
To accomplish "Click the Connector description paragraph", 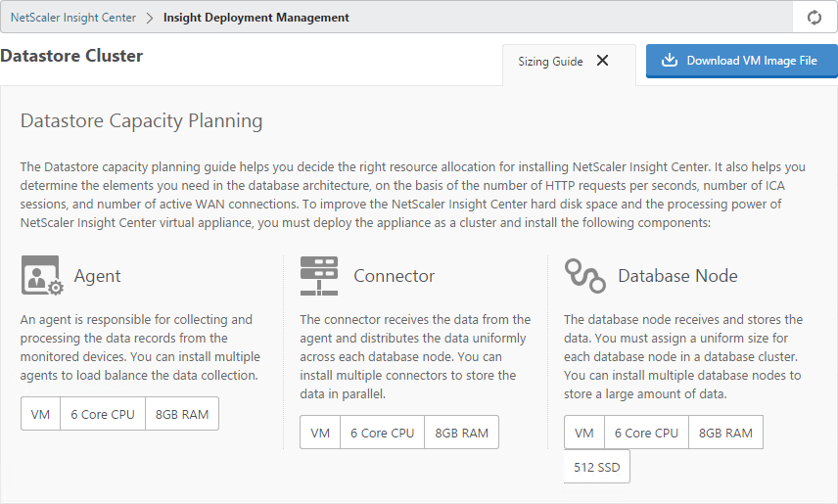I will 415,356.
